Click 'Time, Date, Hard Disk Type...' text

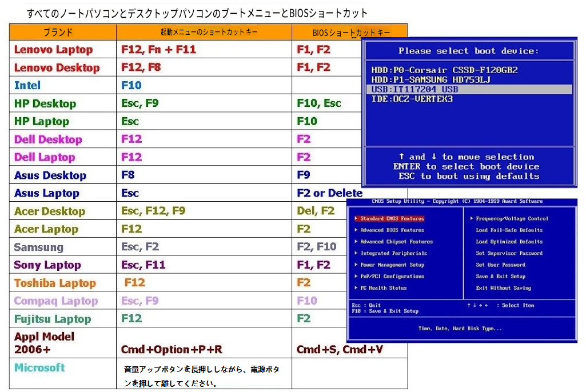(460, 329)
